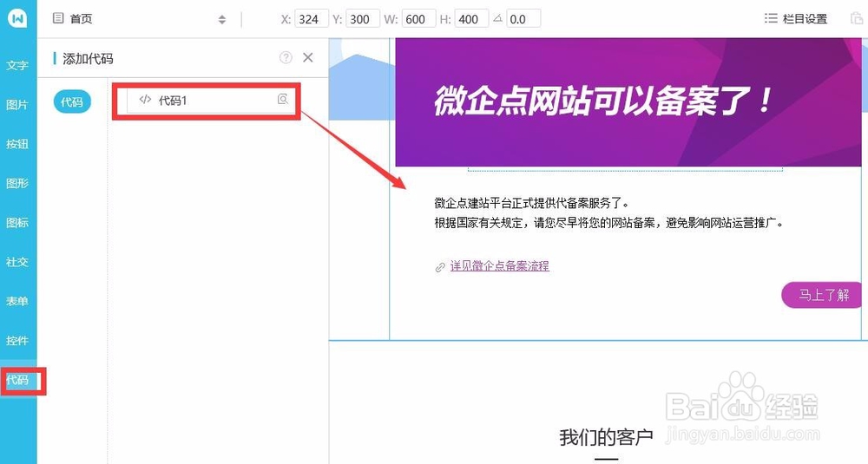Click the 马上了解 button
Viewport: 868px width, 464px height.
pos(823,295)
